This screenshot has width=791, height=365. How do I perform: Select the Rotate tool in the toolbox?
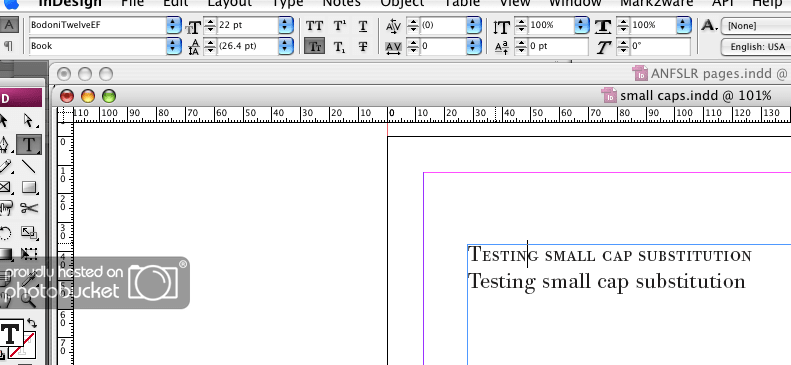click(x=5, y=233)
